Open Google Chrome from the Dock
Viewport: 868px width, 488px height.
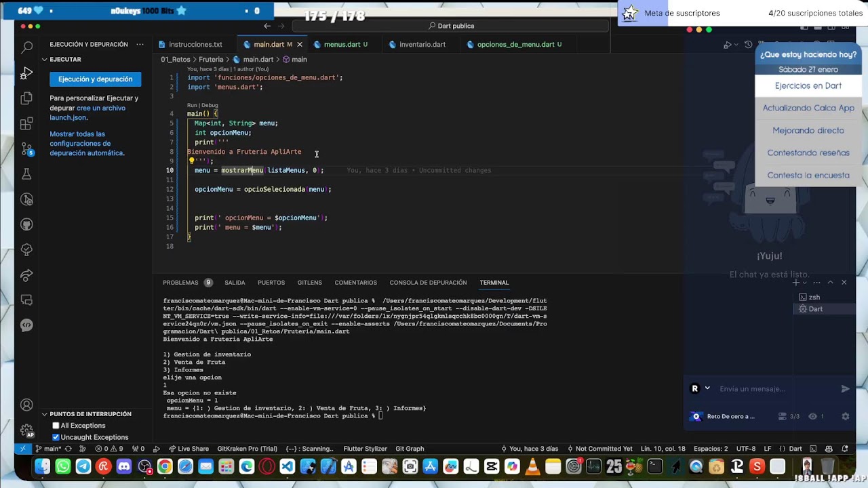(x=165, y=466)
